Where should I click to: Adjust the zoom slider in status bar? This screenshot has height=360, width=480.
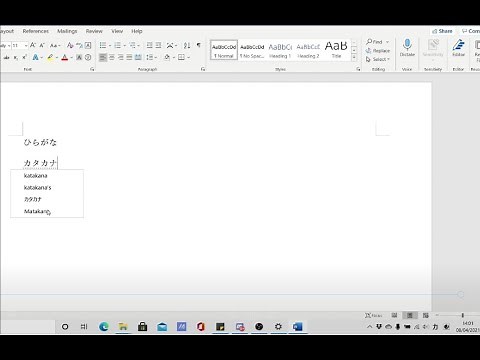tap(462, 315)
